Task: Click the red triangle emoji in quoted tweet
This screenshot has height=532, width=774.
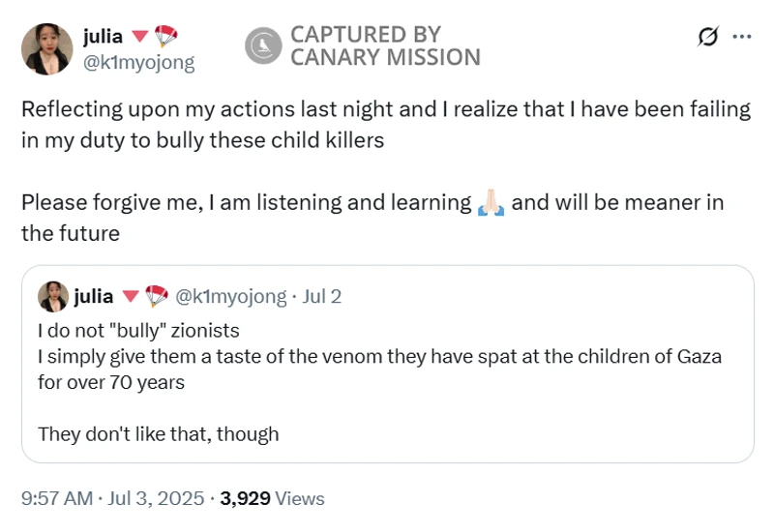Action: click(131, 296)
